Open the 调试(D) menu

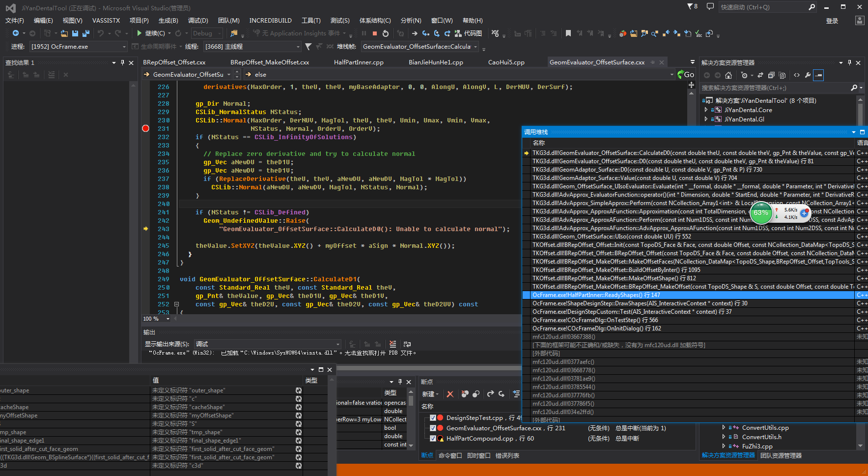click(x=197, y=21)
